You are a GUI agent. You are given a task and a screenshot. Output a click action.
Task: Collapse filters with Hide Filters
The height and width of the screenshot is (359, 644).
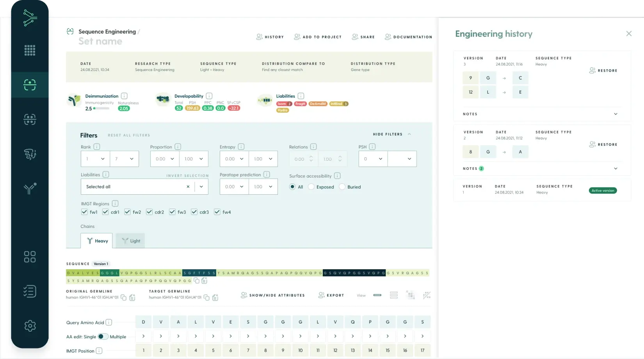coord(391,134)
